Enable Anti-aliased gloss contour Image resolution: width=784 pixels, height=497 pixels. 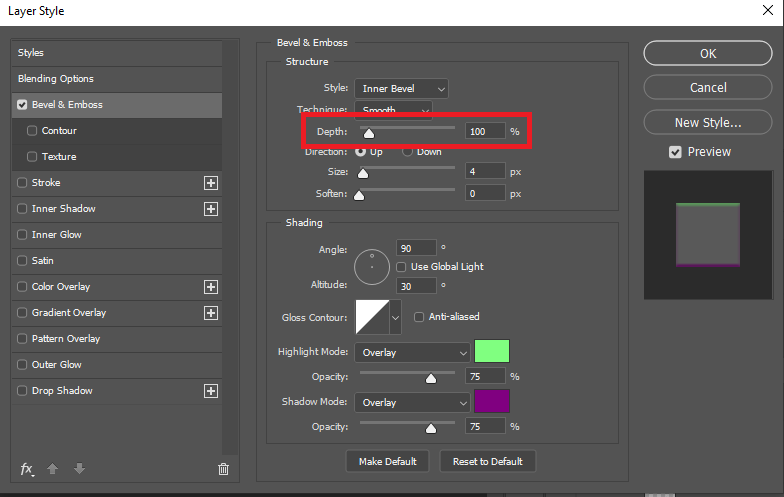(x=419, y=317)
